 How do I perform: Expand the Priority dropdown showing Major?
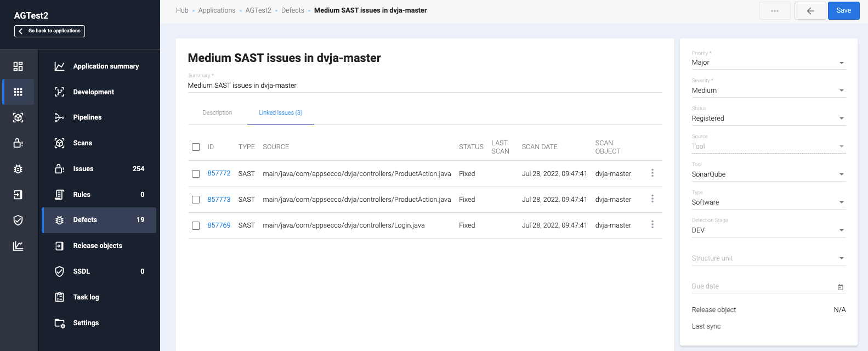click(x=768, y=63)
